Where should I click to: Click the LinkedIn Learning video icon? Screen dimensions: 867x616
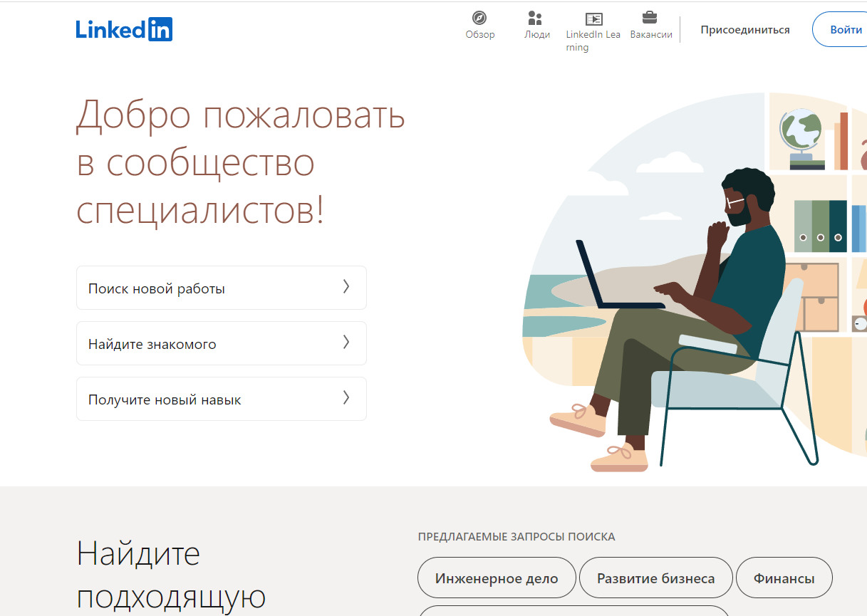click(x=593, y=19)
